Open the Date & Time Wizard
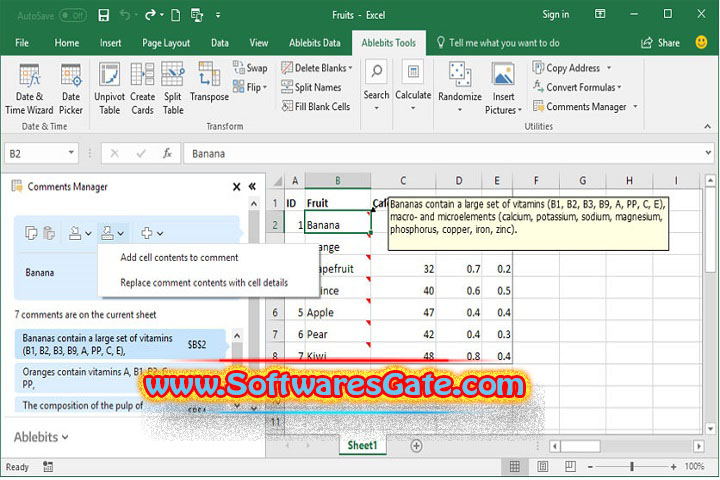Image resolution: width=720 pixels, height=480 pixels. point(29,89)
